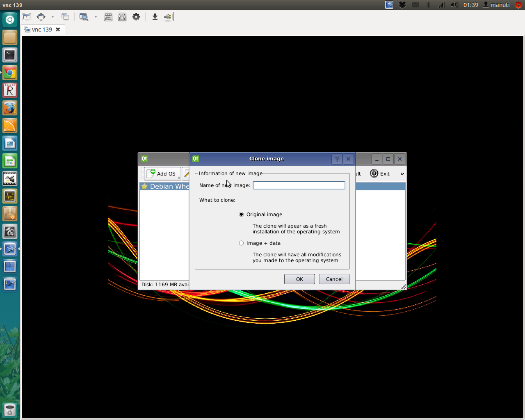Click the quality settings sliders icon
The image size is (525, 420).
(122, 17)
